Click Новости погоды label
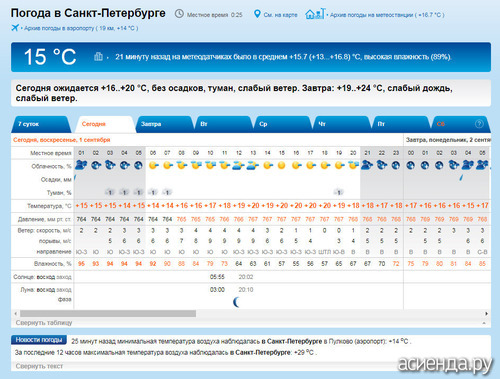 (x=39, y=340)
